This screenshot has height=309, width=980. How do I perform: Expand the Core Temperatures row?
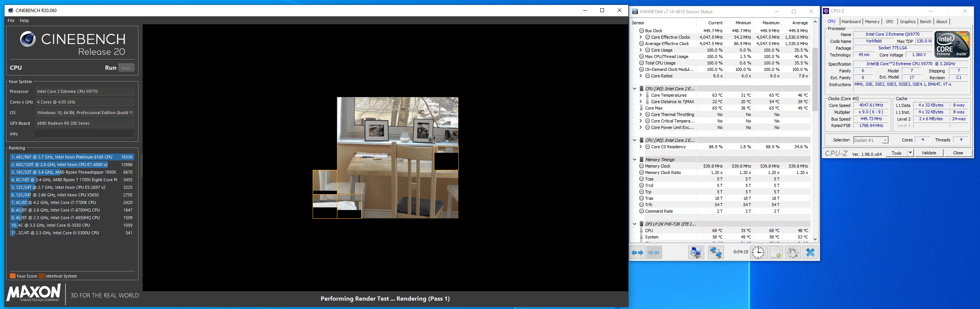tap(641, 95)
